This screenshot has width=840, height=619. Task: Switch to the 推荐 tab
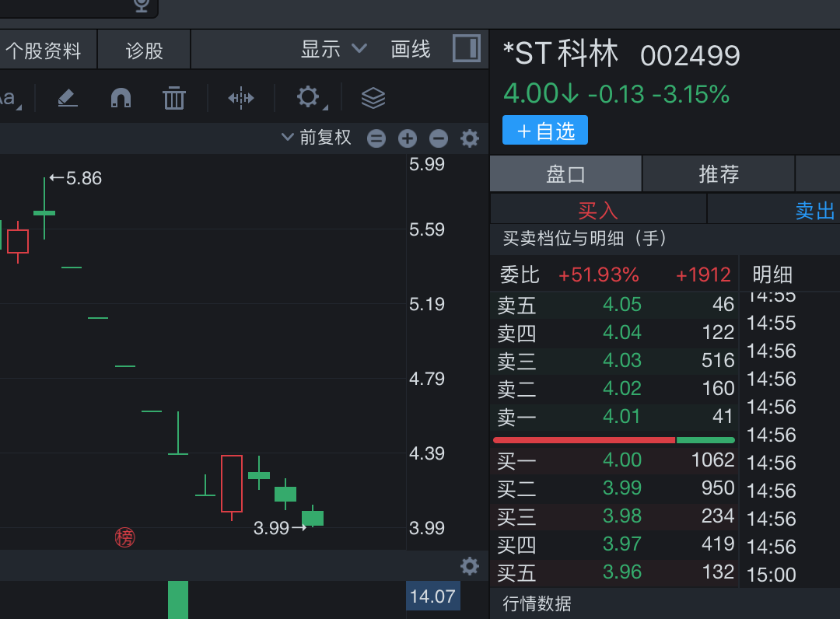pos(719,173)
